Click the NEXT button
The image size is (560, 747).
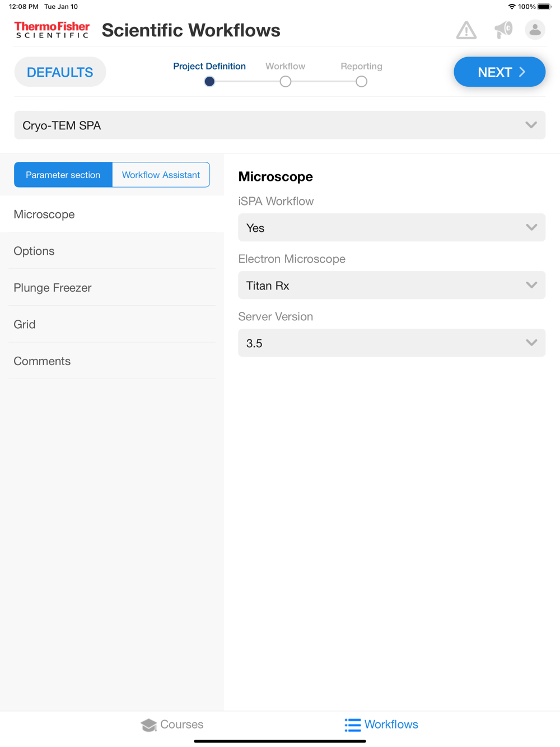click(500, 72)
